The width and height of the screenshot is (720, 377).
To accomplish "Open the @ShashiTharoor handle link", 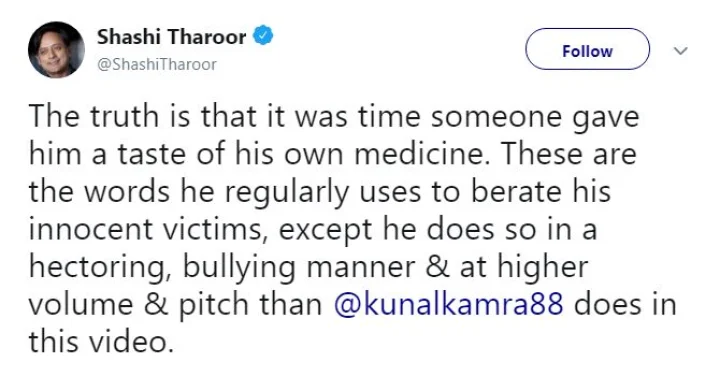I will coord(156,65).
